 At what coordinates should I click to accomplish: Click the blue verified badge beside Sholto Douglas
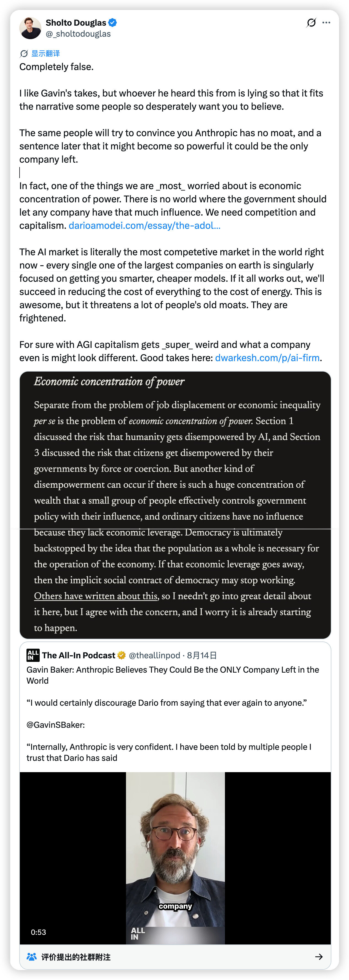click(x=112, y=22)
